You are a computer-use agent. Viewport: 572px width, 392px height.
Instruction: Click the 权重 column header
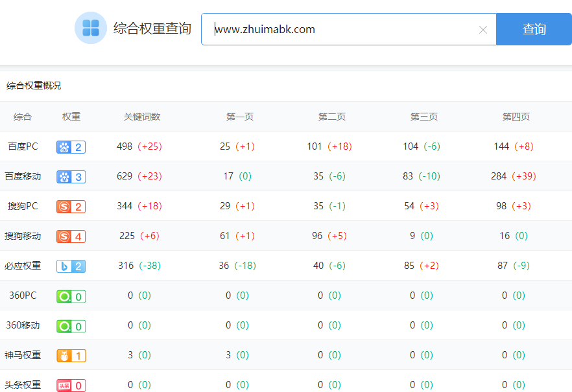tap(71, 117)
